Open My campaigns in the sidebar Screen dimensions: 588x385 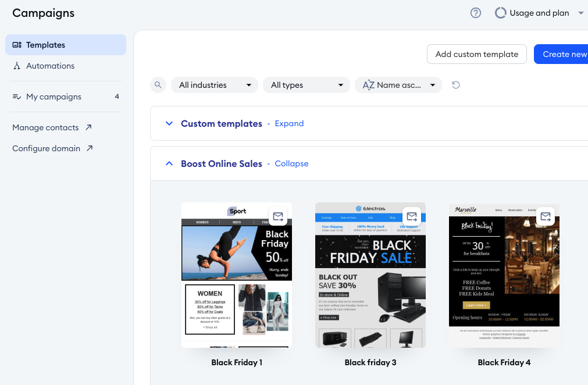[54, 97]
